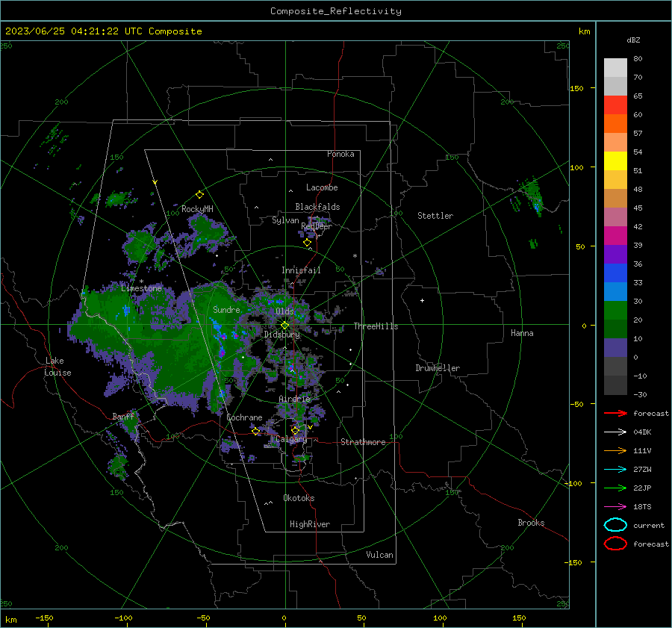The image size is (672, 628).
Task: Click the yellow diamond marker under Cochrane
Action: point(255,432)
